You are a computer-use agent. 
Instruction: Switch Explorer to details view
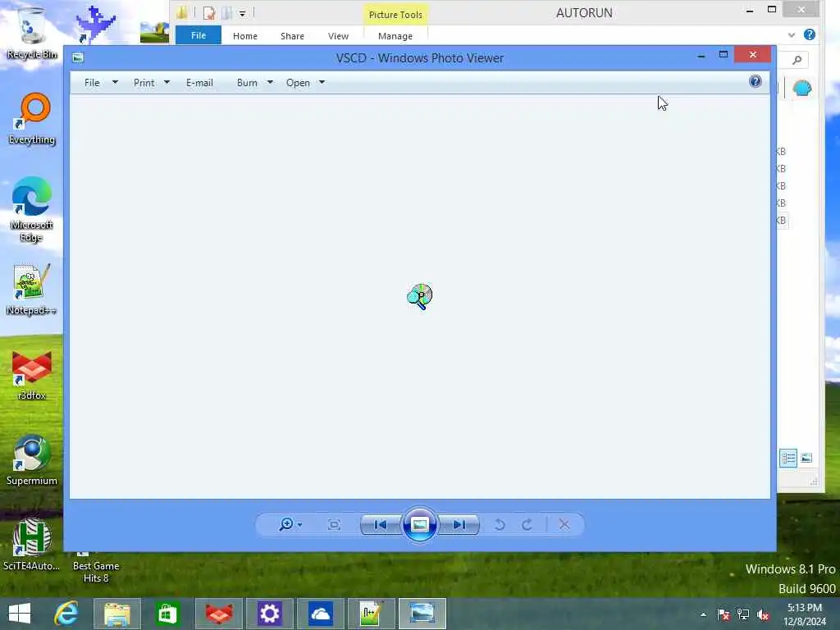(788, 458)
